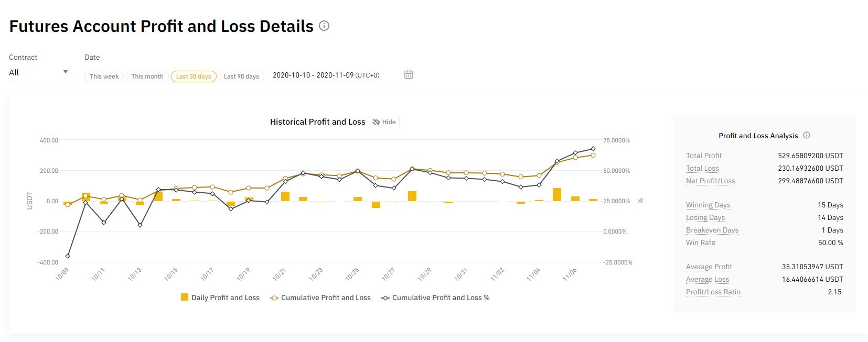Click info icon beside page title
Image resolution: width=868 pixels, height=342 pixels.
point(324,26)
